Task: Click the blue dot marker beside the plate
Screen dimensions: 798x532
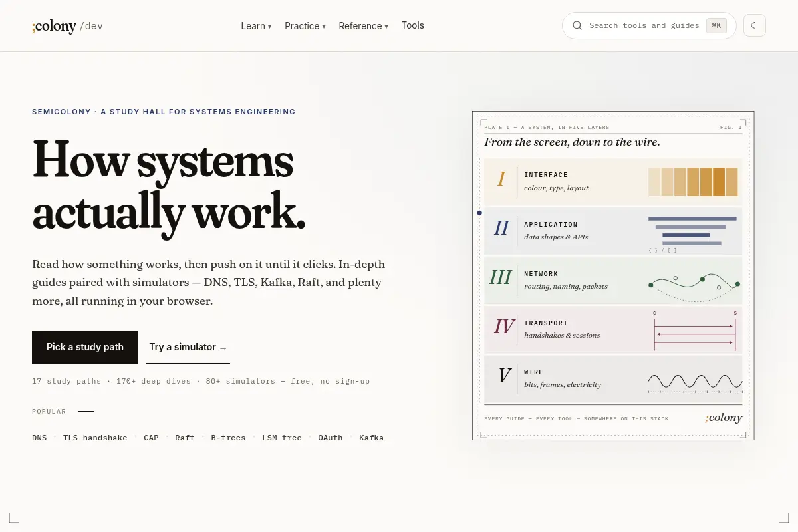Action: click(x=479, y=213)
